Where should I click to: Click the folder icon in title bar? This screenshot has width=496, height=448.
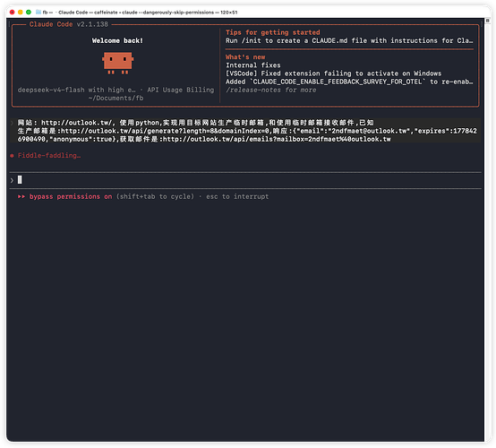pyautogui.click(x=38, y=12)
